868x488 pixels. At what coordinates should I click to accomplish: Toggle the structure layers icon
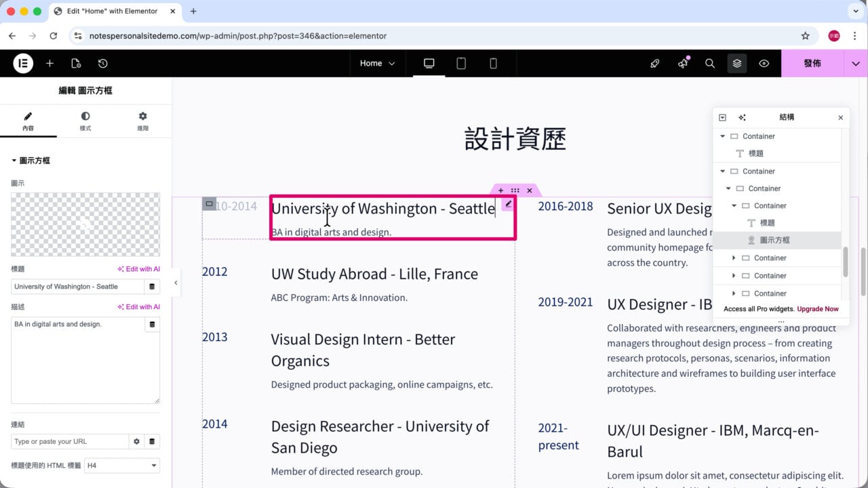[737, 63]
